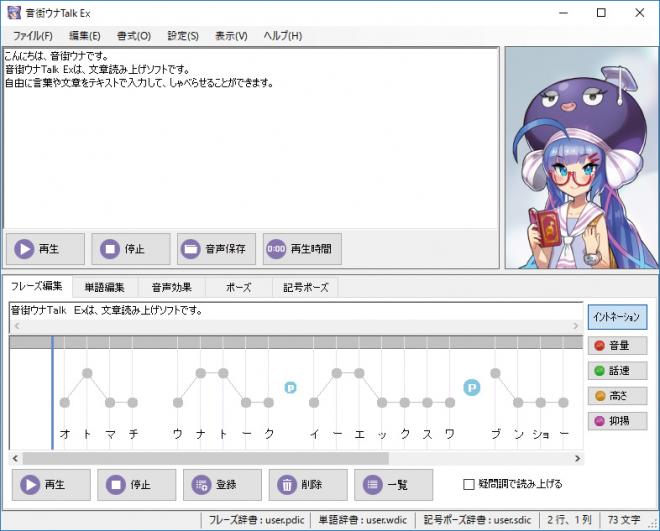
Task: Click the 2 行、1 列 status entry
Action: (x=569, y=520)
